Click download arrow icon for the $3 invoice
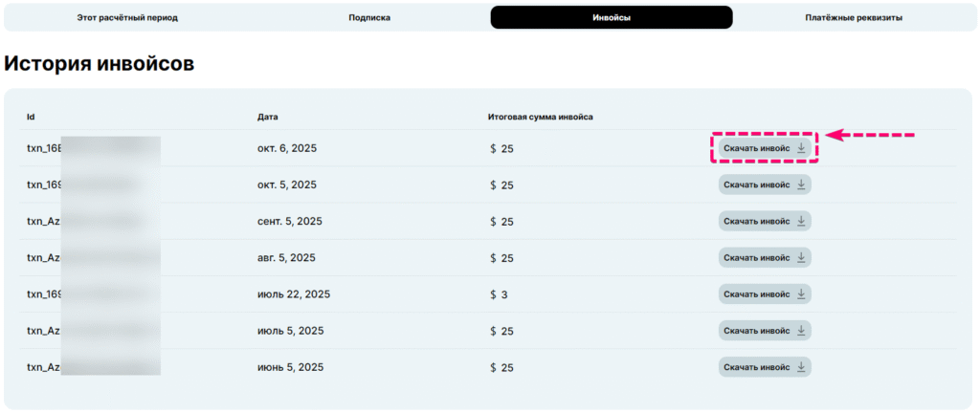 (801, 293)
